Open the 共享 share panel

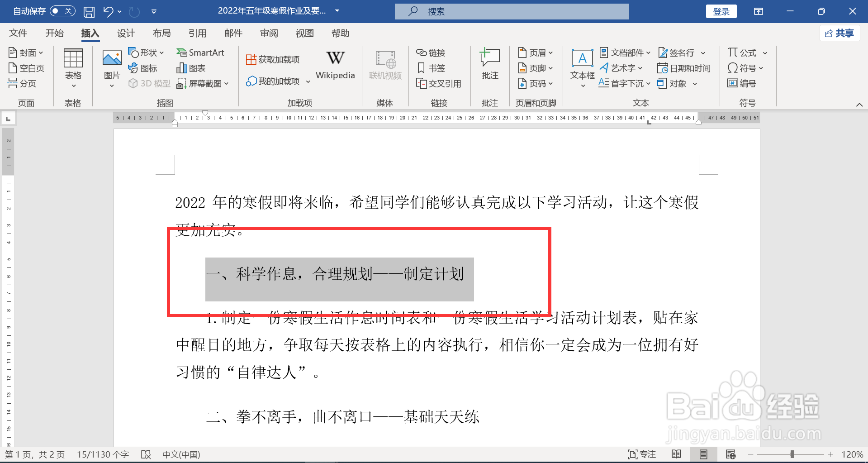[x=839, y=33]
